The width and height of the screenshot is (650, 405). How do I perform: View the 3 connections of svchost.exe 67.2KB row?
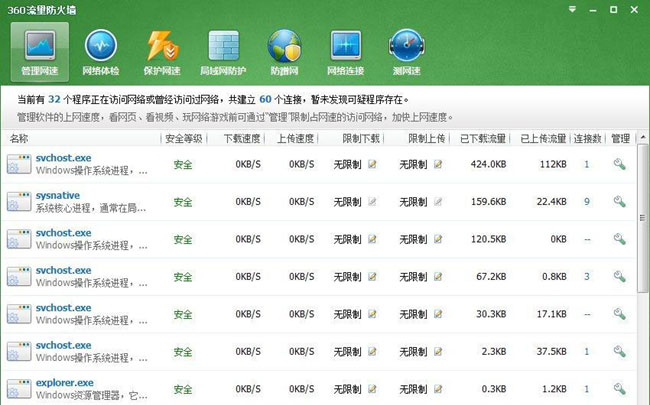587,276
